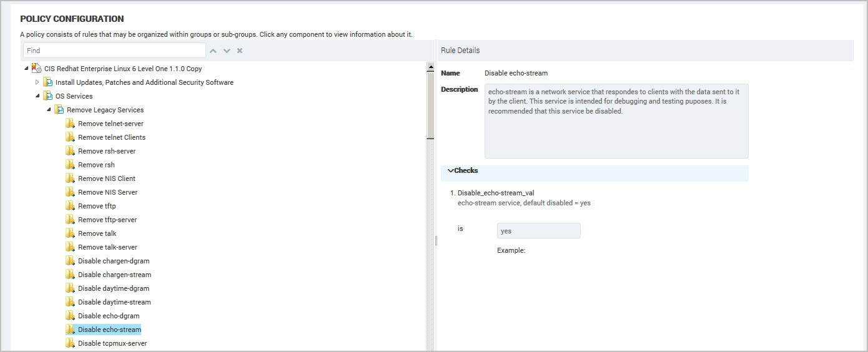Click the panel splitter collapse handle

tap(436, 240)
